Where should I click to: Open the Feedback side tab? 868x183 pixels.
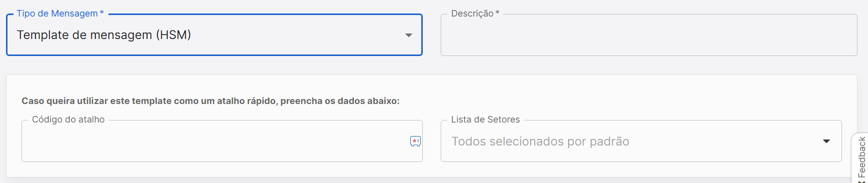(861, 158)
